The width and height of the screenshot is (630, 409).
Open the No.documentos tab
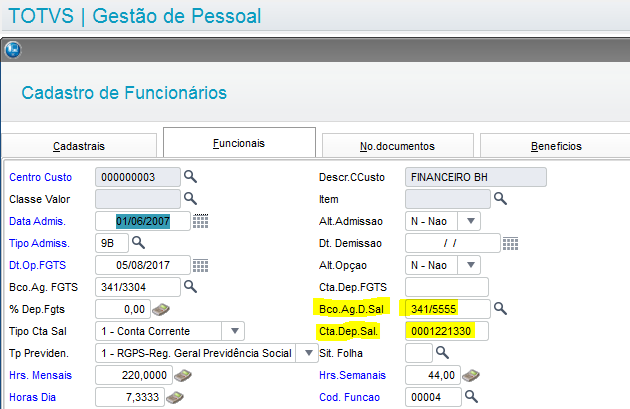coord(397,146)
